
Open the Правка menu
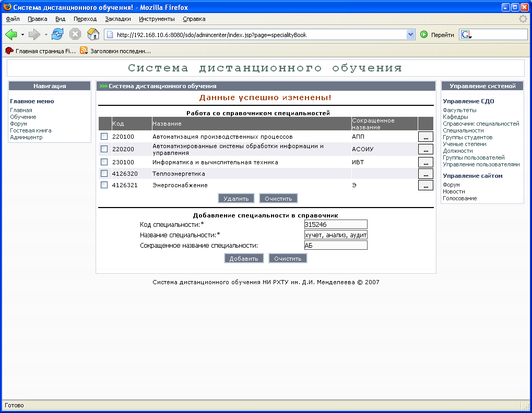coord(37,19)
